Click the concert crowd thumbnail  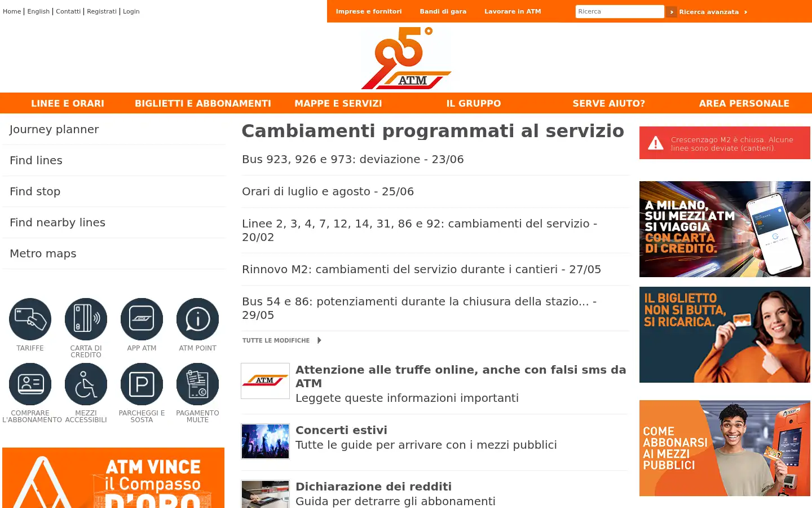pyautogui.click(x=265, y=441)
